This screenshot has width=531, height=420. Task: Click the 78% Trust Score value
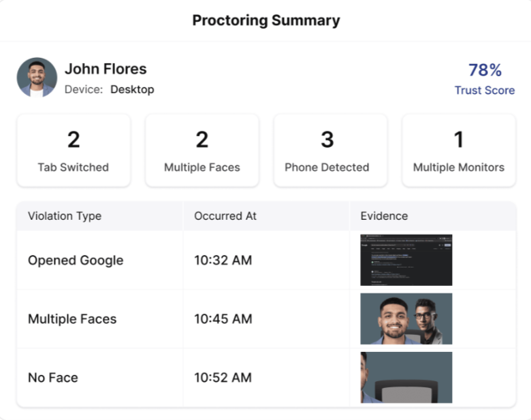485,70
